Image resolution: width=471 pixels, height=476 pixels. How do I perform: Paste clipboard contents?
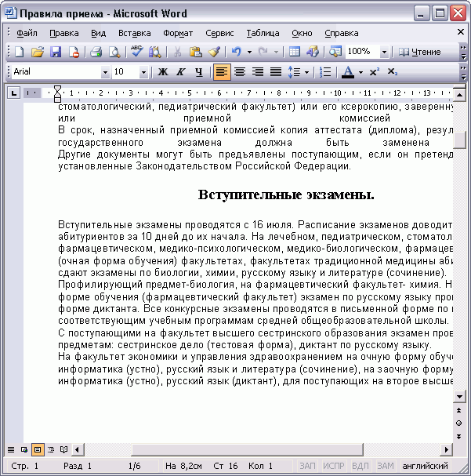tap(196, 52)
